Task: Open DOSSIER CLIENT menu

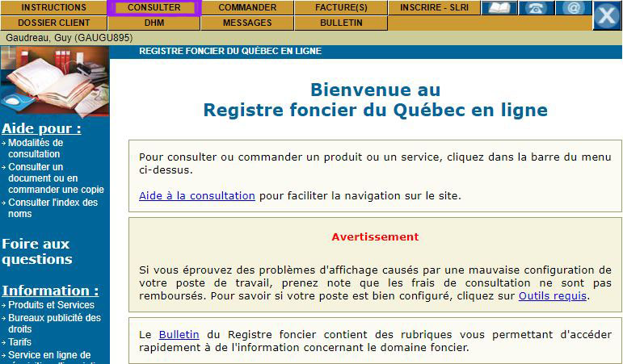Action: click(x=53, y=23)
